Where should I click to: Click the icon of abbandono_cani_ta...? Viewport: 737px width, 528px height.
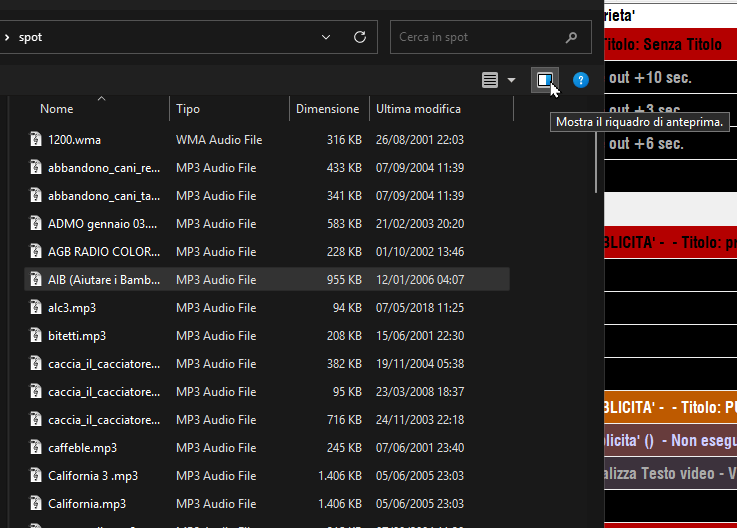point(36,196)
